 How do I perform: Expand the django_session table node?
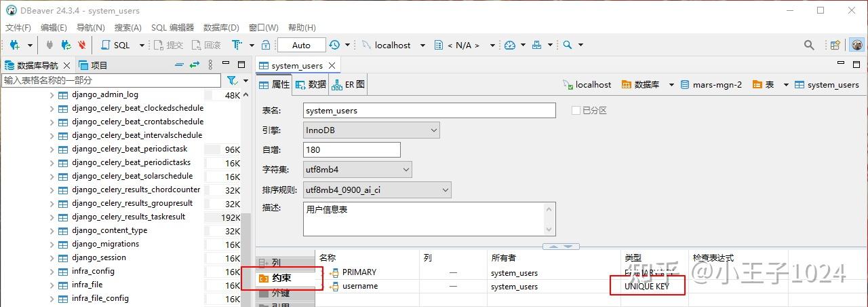point(52,258)
